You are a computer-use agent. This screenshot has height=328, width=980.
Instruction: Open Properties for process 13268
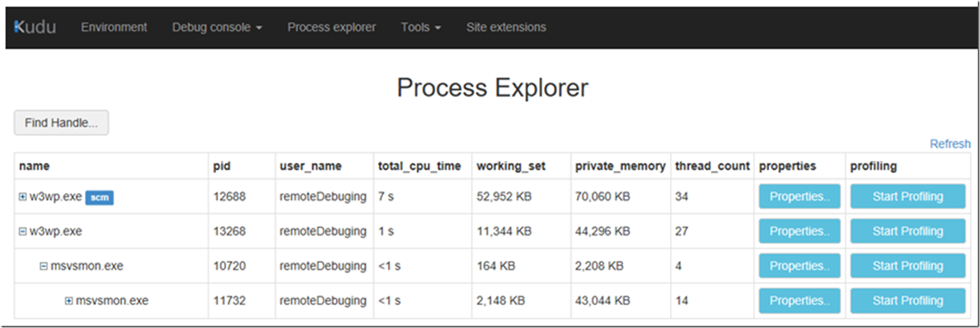(x=799, y=231)
